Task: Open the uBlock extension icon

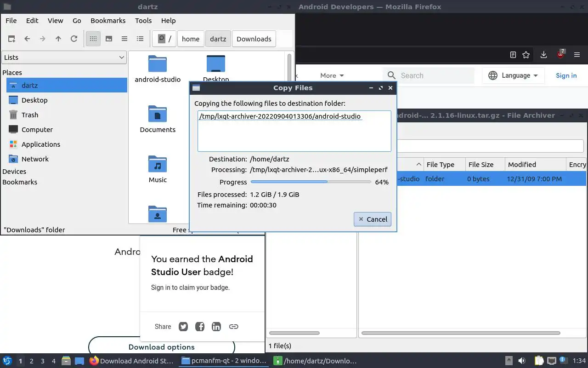Action: 560,54
